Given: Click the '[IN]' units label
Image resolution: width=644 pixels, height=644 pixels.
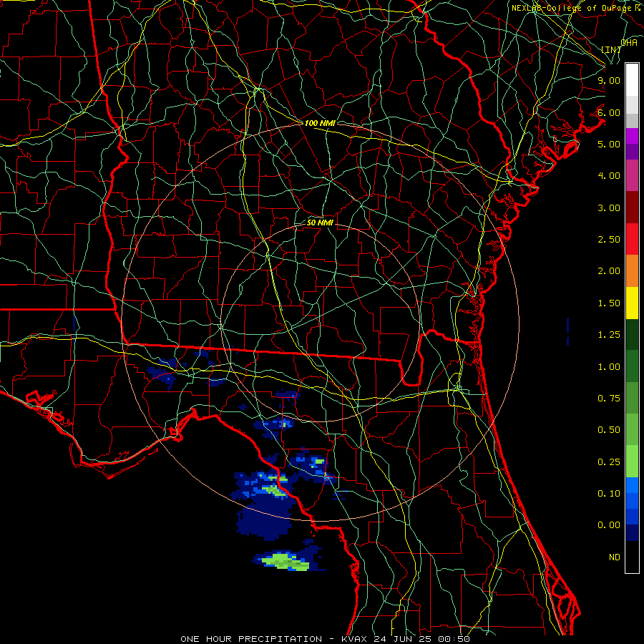Looking at the screenshot, I should point(611,49).
